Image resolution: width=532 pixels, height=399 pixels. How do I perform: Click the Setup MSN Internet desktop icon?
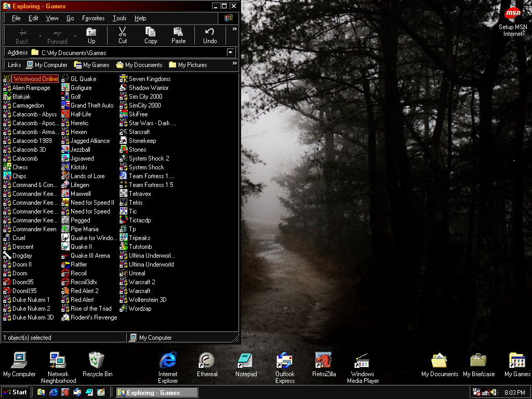(513, 21)
